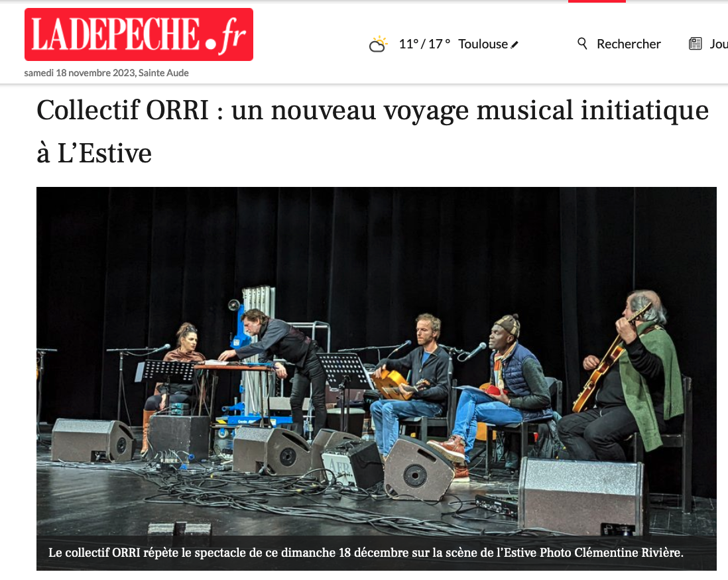
Task: Open the Rechercher search link
Action: pyautogui.click(x=629, y=44)
